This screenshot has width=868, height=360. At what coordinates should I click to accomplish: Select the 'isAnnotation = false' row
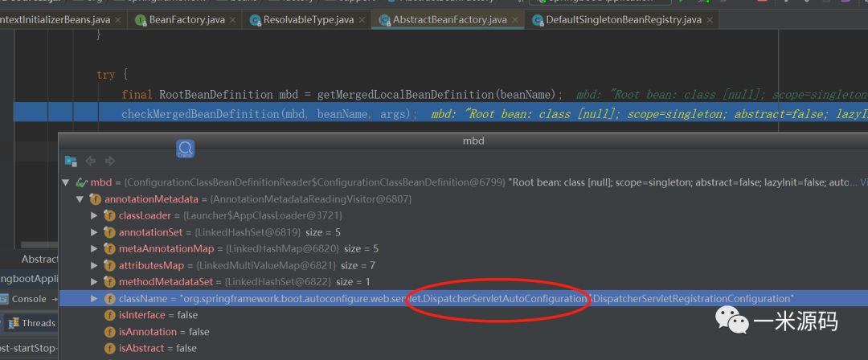[464, 332]
